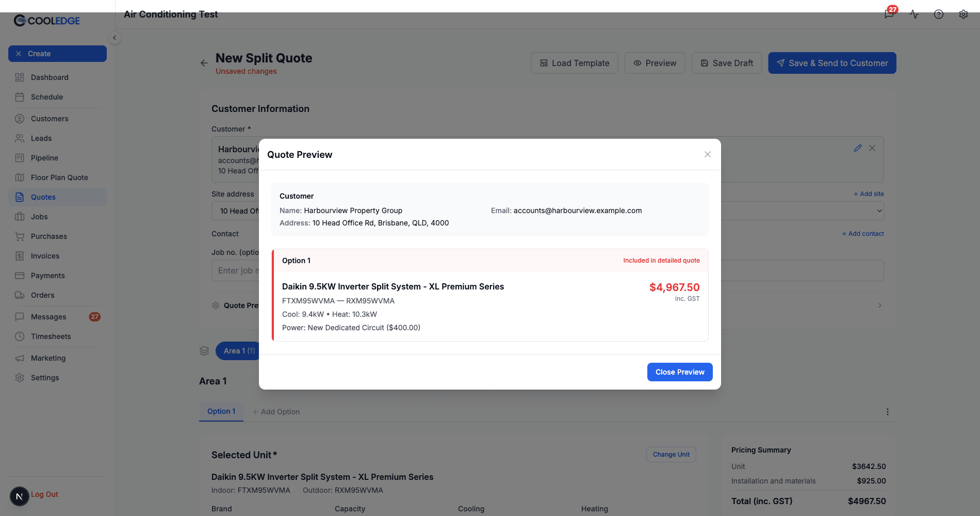
Task: Edit customer using the pencil icon
Action: click(858, 148)
